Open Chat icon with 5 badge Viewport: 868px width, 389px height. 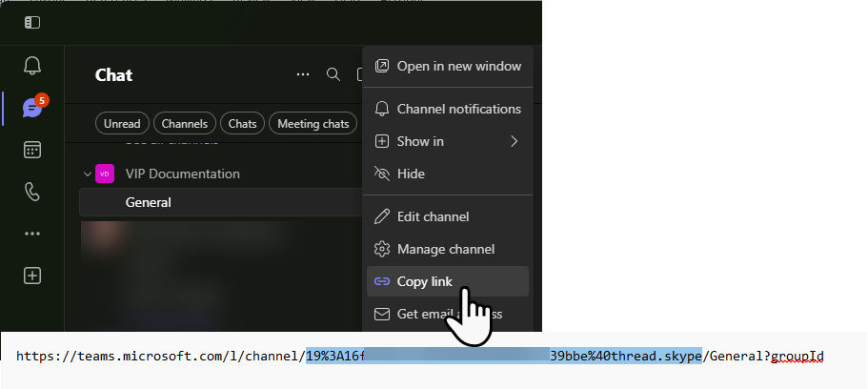(x=33, y=107)
